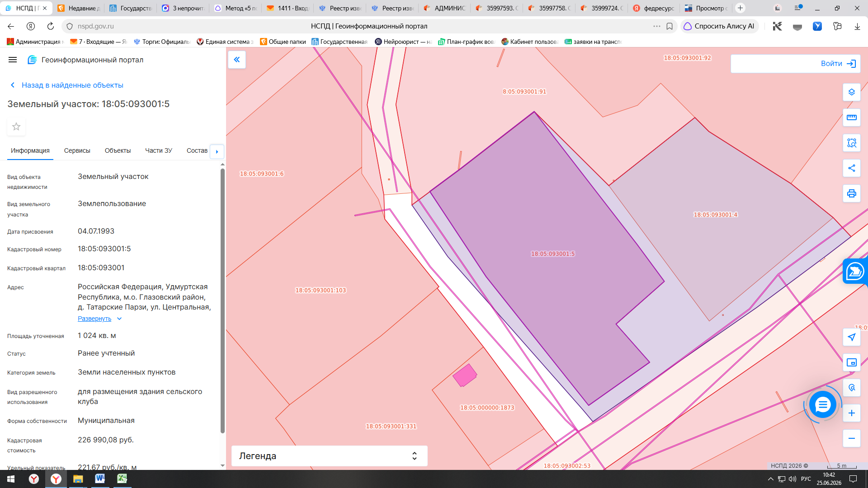This screenshot has width=868, height=488.
Task: Print the map with printer icon
Action: 852,193
